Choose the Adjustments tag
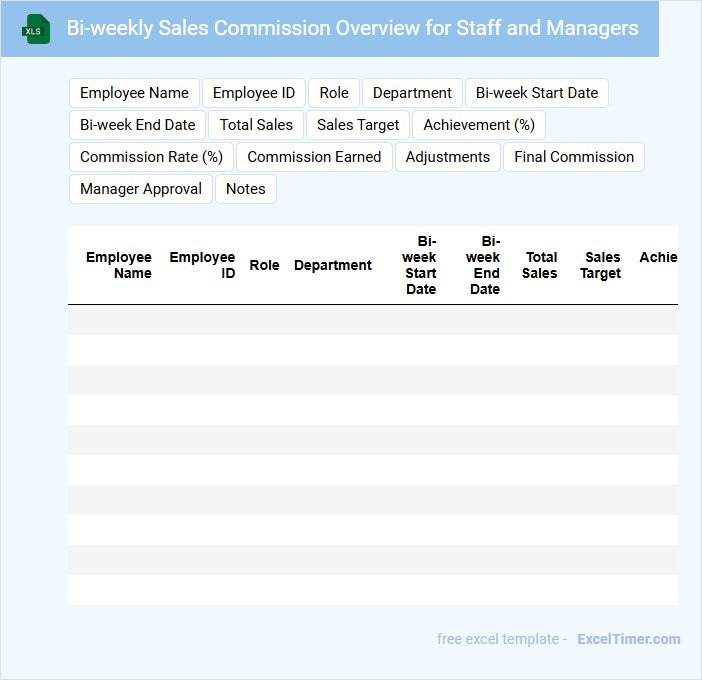 [x=448, y=157]
